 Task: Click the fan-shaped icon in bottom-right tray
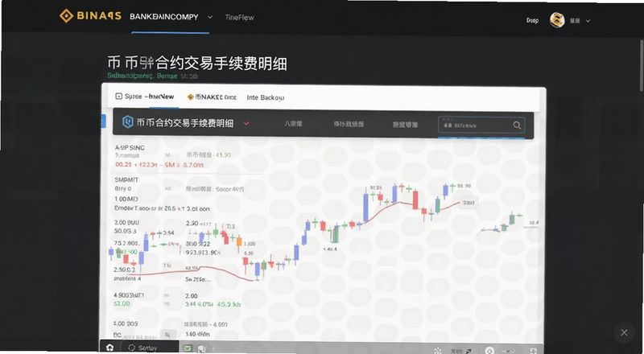pyautogui.click(x=437, y=351)
